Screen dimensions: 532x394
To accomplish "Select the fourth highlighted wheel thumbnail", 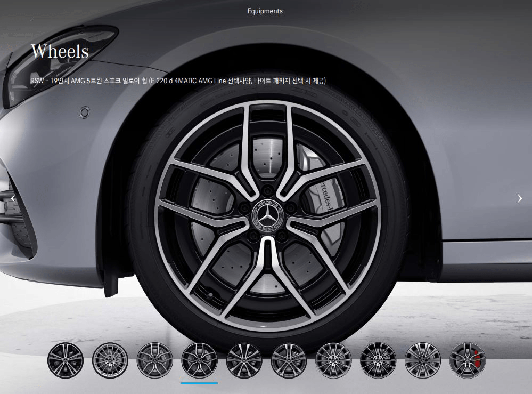I will [x=200, y=360].
